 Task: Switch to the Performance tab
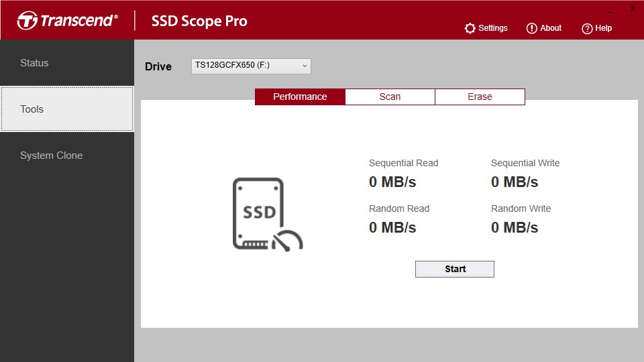coord(300,97)
